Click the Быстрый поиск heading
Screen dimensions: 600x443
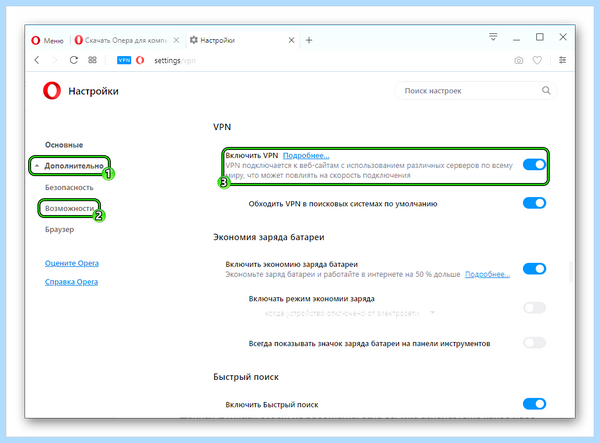246,377
